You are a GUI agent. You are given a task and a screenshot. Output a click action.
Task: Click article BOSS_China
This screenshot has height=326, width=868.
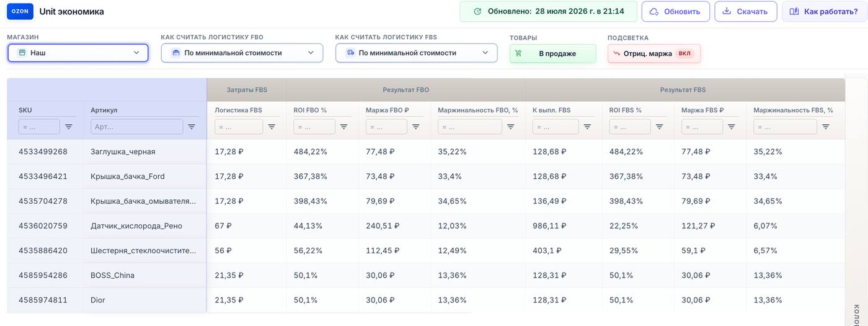click(112, 275)
